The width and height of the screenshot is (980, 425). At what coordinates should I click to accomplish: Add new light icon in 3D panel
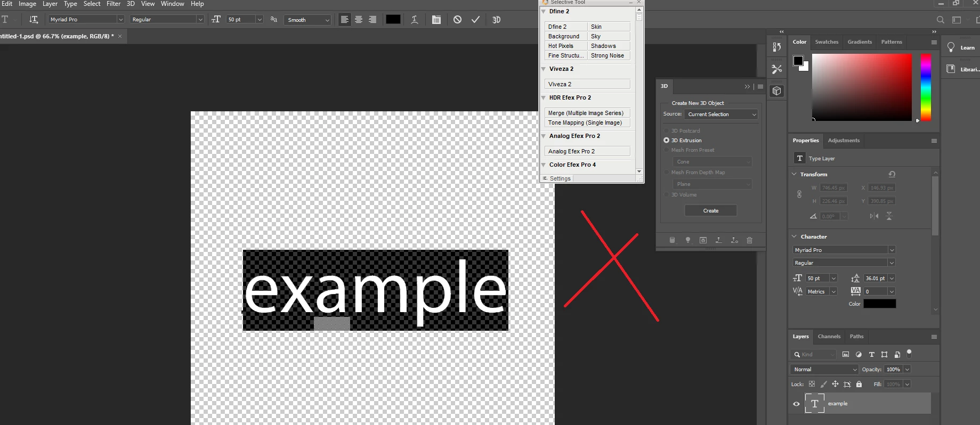click(x=688, y=240)
